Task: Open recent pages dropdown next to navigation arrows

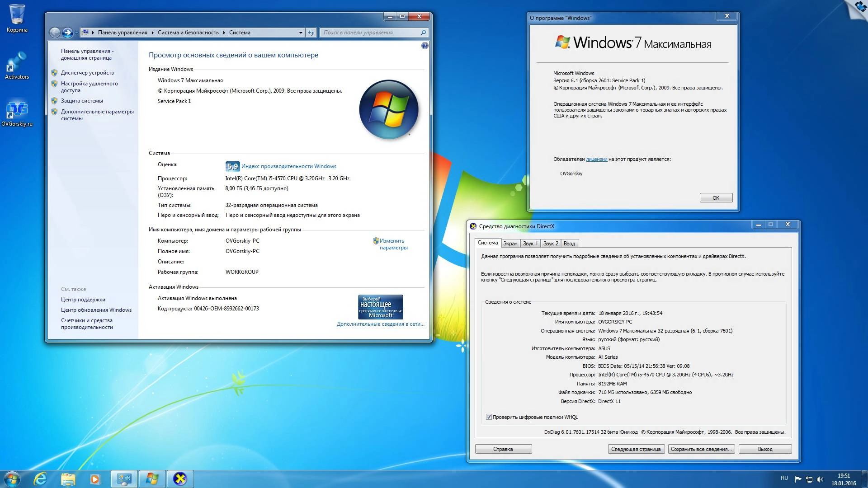Action: pos(76,33)
